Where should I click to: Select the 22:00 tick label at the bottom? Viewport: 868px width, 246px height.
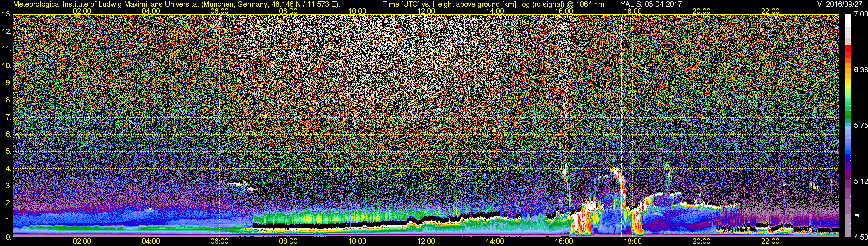tap(770, 241)
